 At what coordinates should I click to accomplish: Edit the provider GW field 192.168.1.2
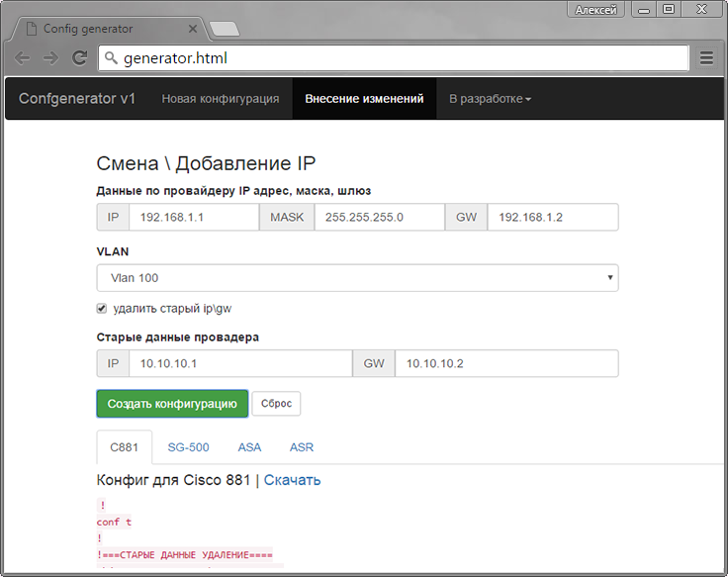pos(553,217)
